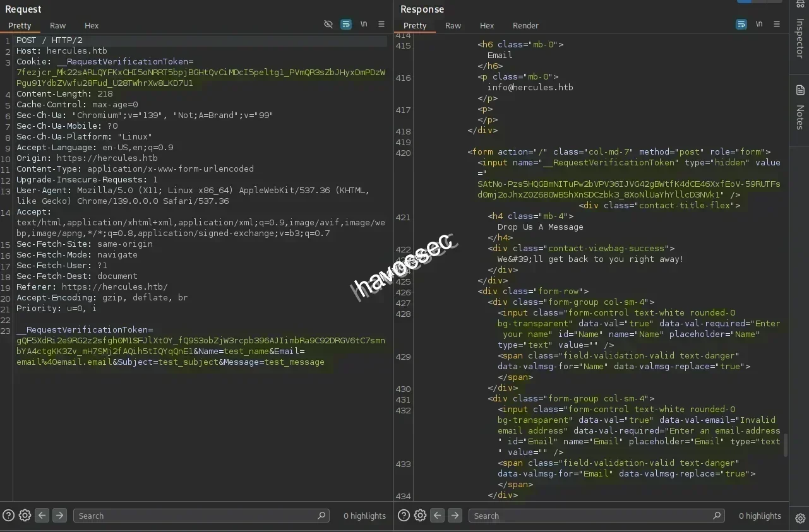Click the magnifier icon in the Request search bar

(321, 516)
